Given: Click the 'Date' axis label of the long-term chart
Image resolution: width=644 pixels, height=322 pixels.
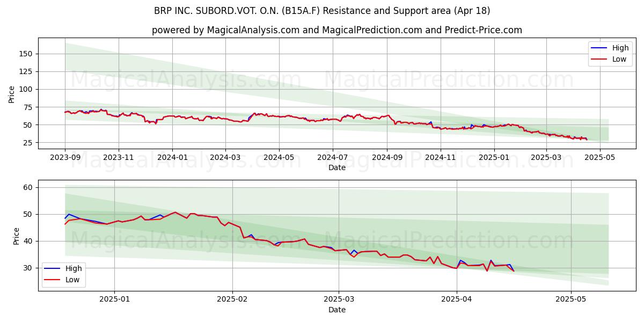Looking at the screenshot, I should tap(337, 168).
